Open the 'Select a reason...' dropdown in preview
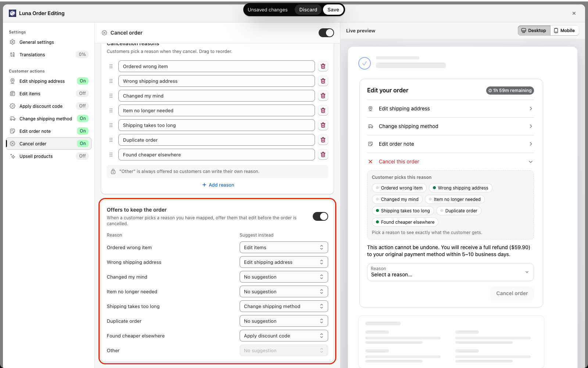This screenshot has width=588, height=368. click(x=450, y=272)
